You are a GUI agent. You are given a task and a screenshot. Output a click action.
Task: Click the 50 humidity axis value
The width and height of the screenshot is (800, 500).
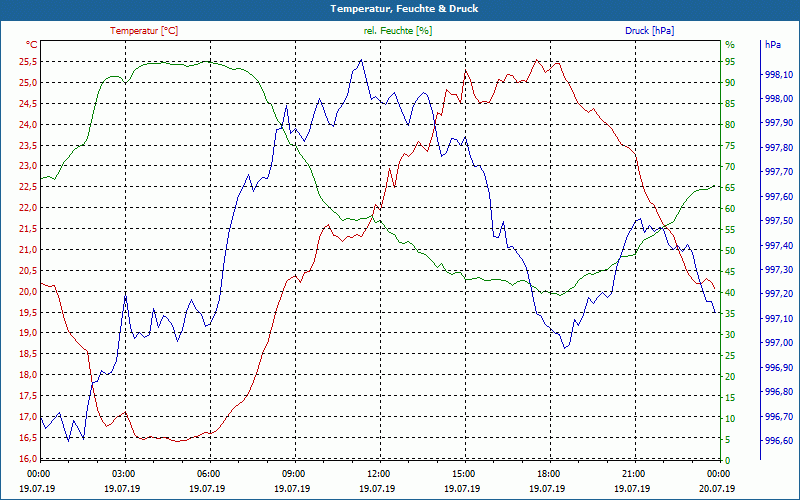point(730,251)
